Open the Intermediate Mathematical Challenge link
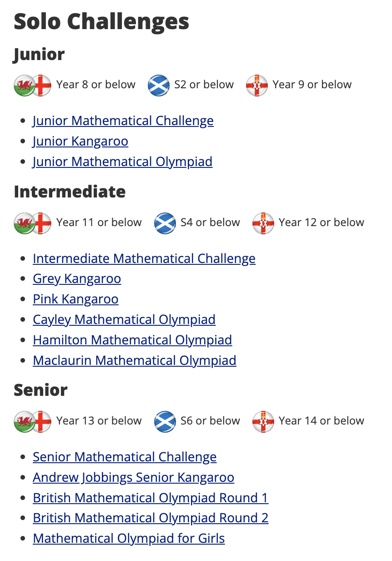This screenshot has height=561, width=392. [144, 259]
